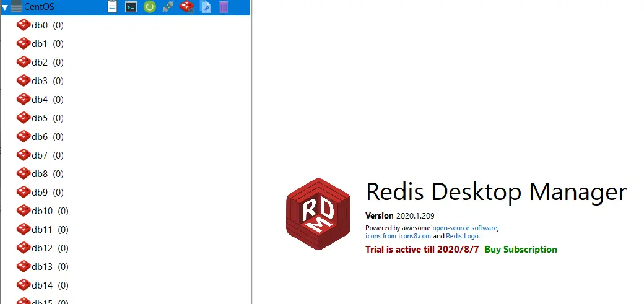Screen dimensions: 644x304
Task: Click the stacked-server icon beside CentOS
Action: (x=17, y=7)
